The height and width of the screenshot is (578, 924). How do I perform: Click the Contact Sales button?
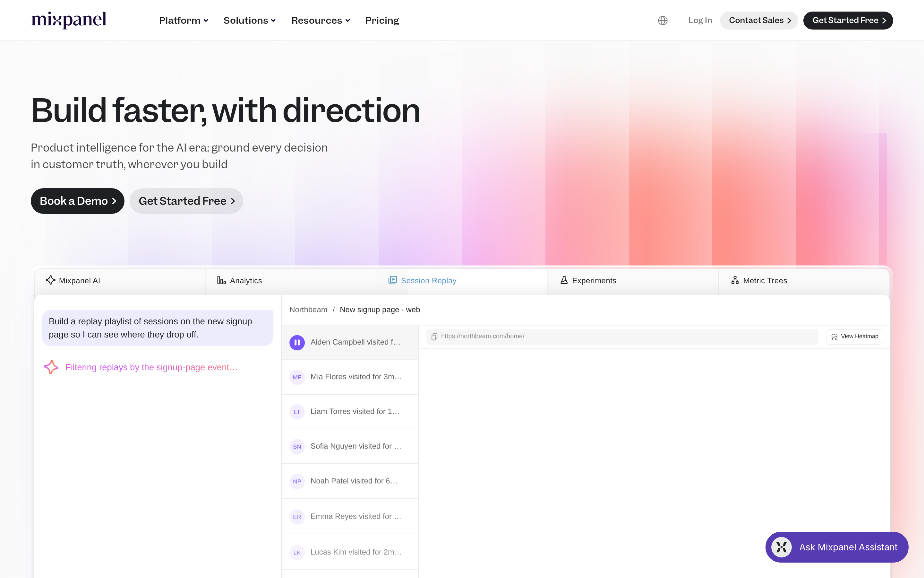[759, 20]
